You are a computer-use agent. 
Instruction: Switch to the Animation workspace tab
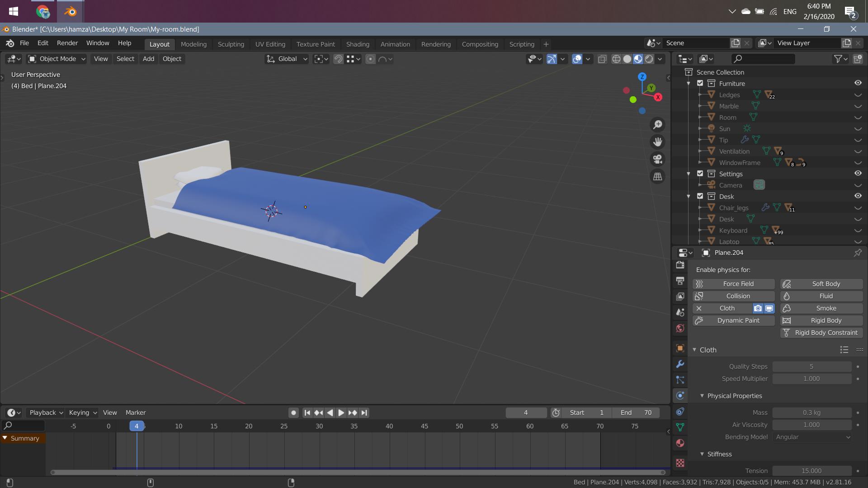click(x=395, y=44)
